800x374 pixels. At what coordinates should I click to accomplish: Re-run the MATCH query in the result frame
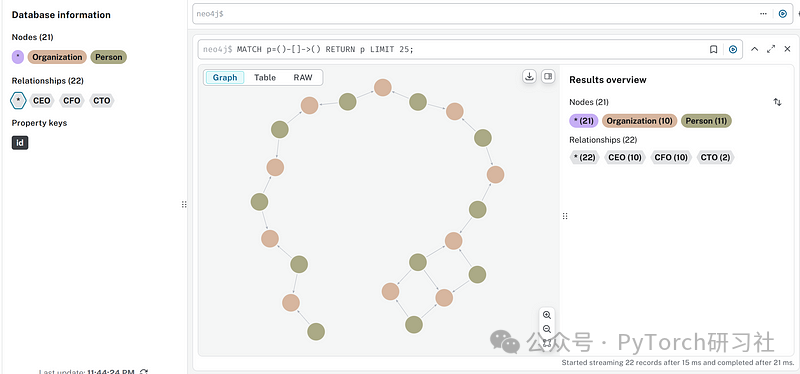(x=733, y=49)
